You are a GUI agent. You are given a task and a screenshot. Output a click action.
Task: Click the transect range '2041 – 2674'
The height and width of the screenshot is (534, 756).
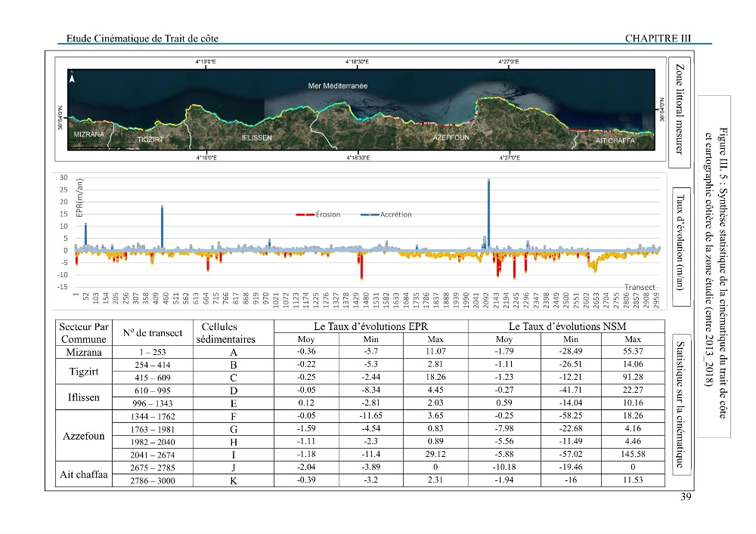[x=153, y=455]
